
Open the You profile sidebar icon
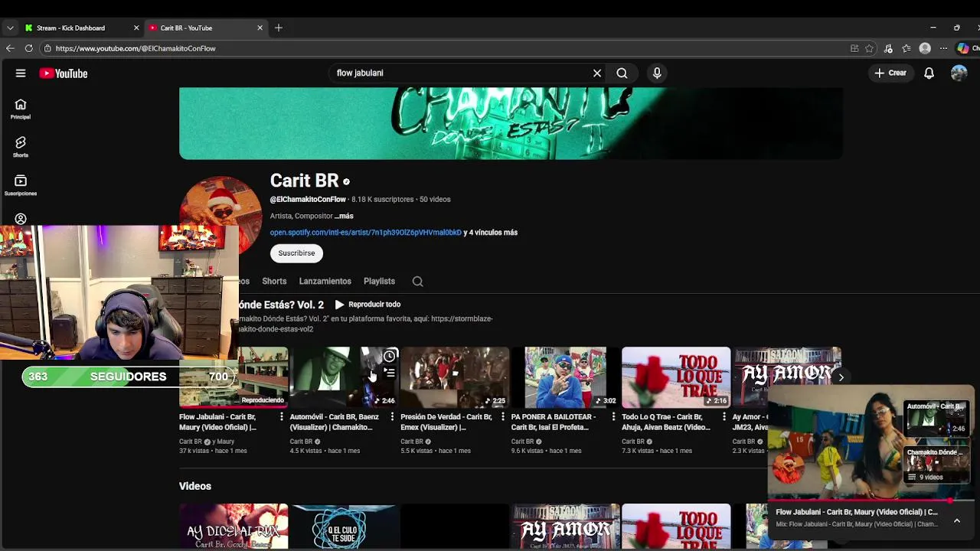(x=21, y=219)
